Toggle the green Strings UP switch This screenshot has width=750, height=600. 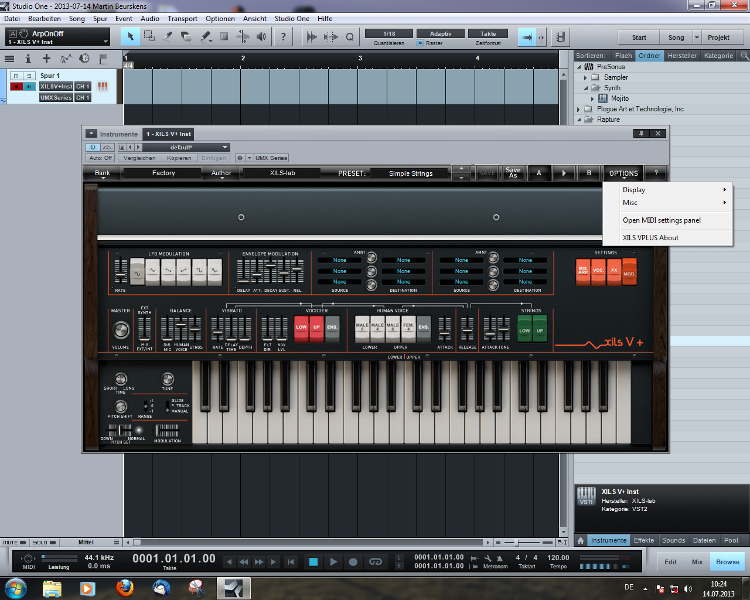(x=540, y=328)
